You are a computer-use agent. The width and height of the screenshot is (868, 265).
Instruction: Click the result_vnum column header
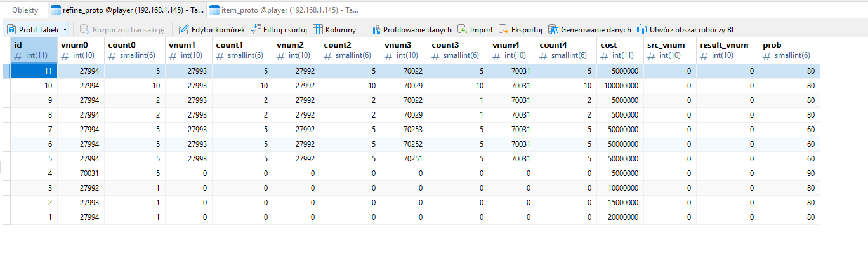[x=724, y=45]
